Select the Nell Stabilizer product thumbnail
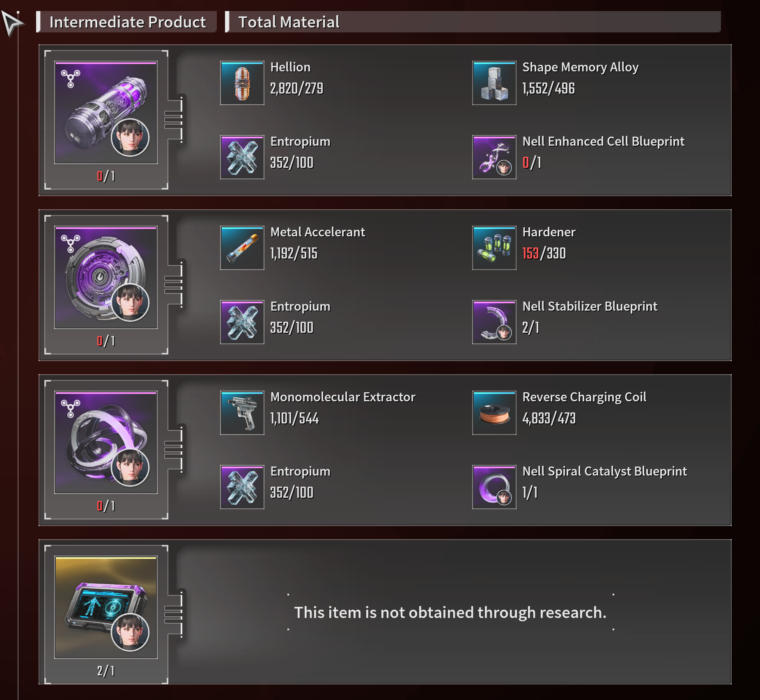This screenshot has width=760, height=700. tap(106, 277)
